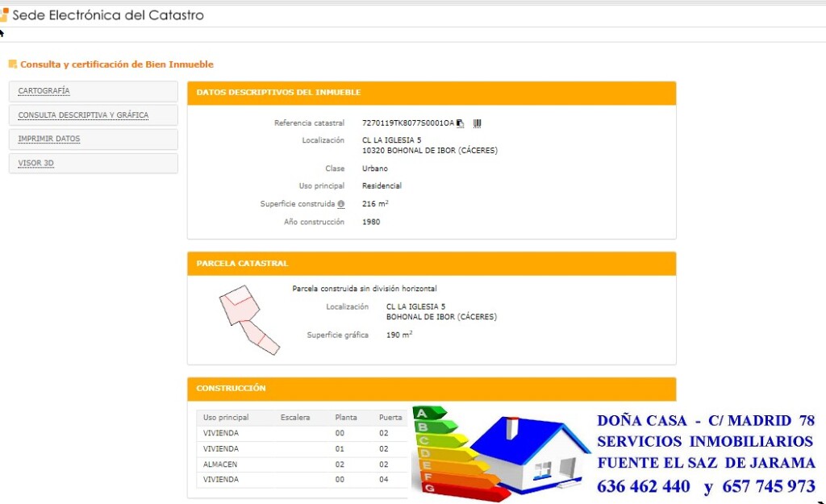The height and width of the screenshot is (504, 826).
Task: Click the Sede Electrónica del Catastro title
Action: point(108,15)
